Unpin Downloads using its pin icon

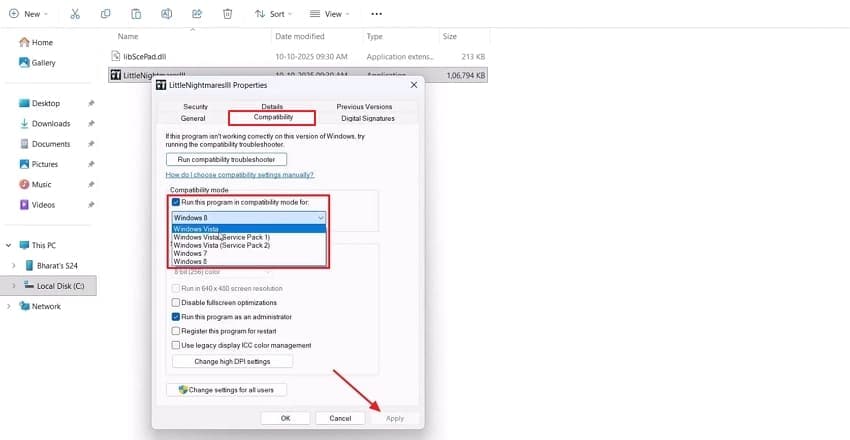tap(91, 124)
